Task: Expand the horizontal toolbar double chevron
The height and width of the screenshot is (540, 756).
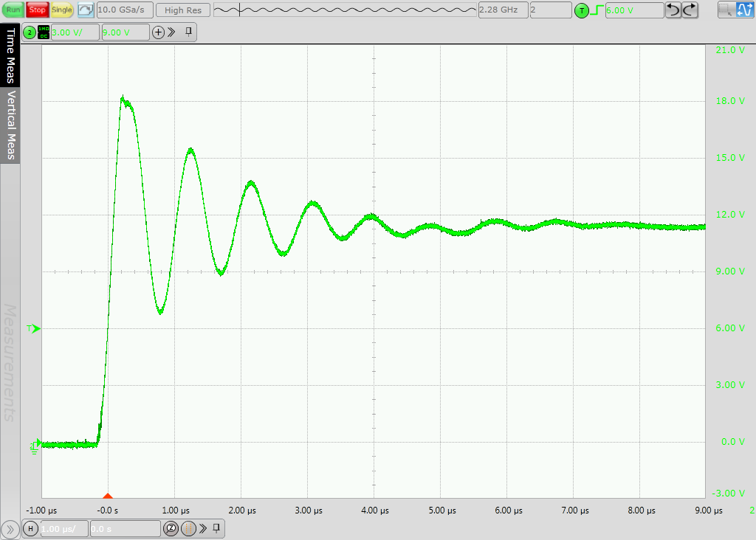Action: point(203,528)
